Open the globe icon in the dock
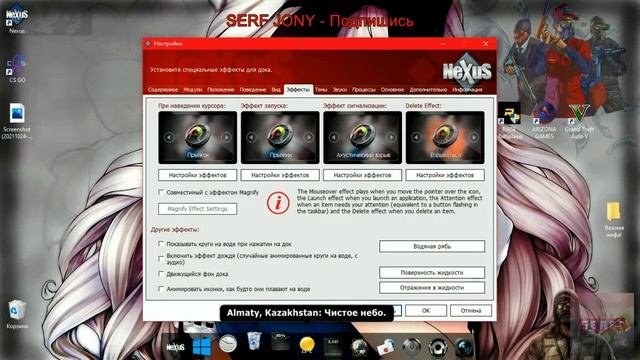This screenshot has width=640, height=360. (x=359, y=347)
